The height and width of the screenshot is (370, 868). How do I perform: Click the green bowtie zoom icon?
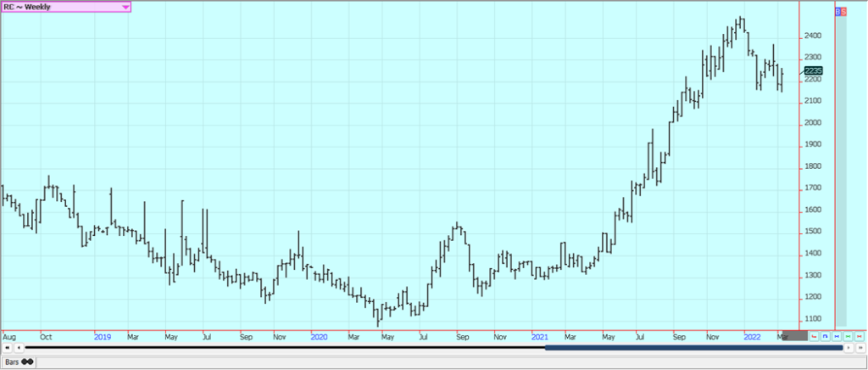click(x=848, y=336)
